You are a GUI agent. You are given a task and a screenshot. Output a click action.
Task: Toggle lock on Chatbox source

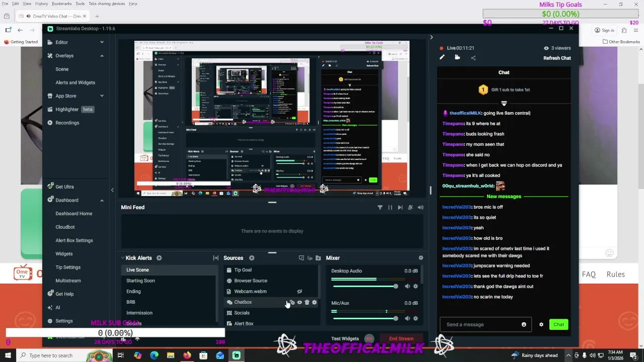292,302
